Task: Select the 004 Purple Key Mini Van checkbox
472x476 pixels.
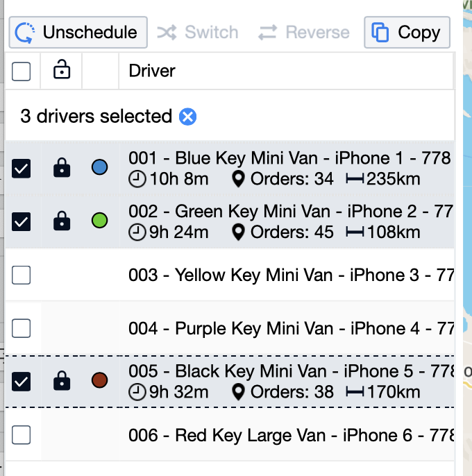Action: 22,328
